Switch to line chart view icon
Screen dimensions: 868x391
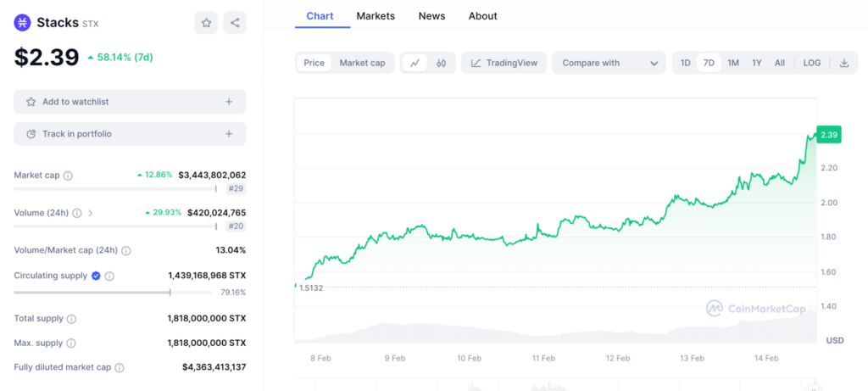pos(415,63)
